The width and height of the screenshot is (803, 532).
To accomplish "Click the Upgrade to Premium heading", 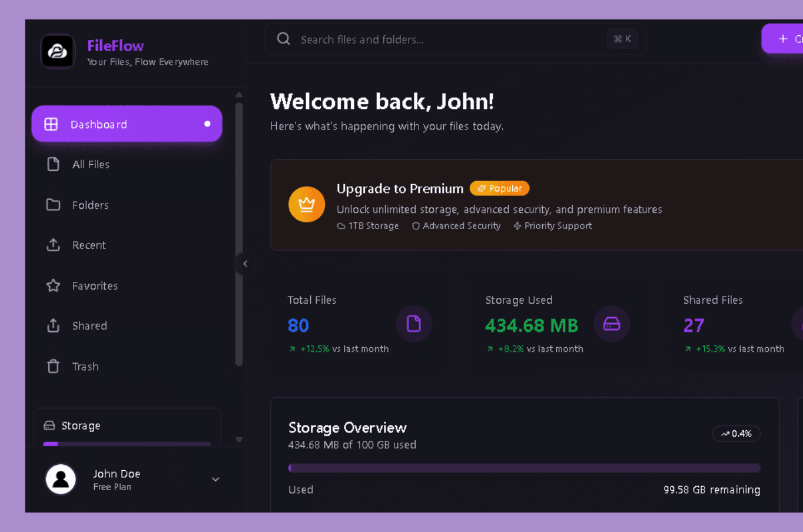I will (400, 188).
